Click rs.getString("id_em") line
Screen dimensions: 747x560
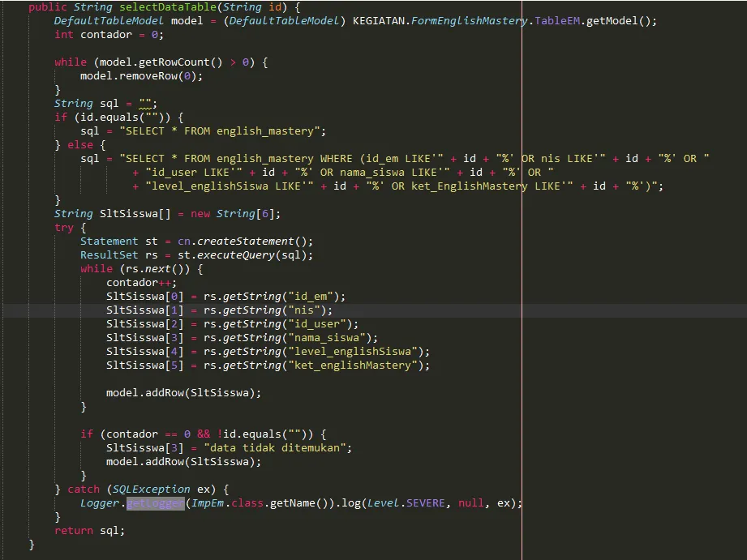pyautogui.click(x=225, y=297)
